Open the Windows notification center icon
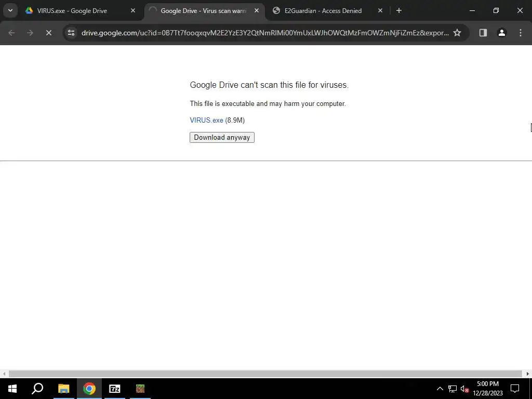Image resolution: width=532 pixels, height=399 pixels. point(515,389)
